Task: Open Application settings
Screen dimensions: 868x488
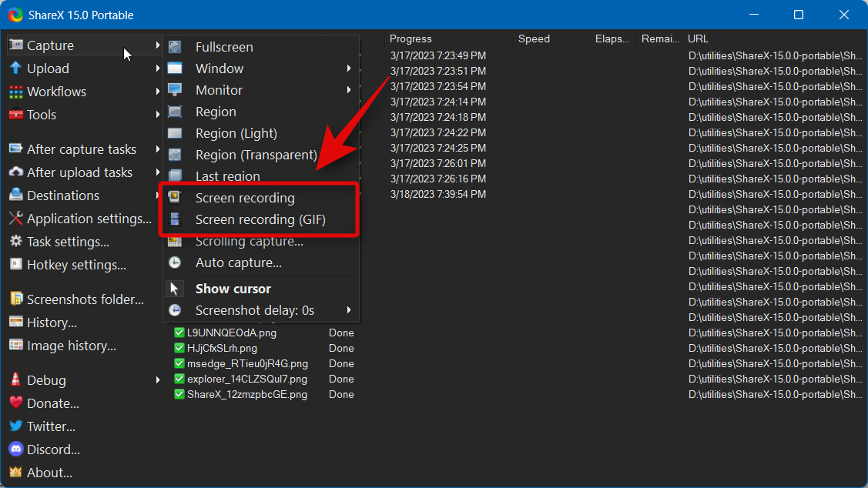Action: [x=89, y=219]
